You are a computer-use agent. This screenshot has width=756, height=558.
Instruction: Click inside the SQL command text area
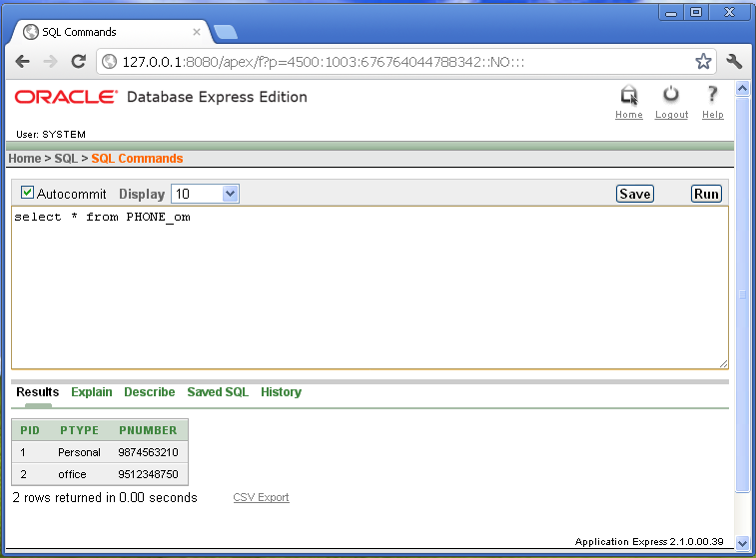[x=370, y=287]
